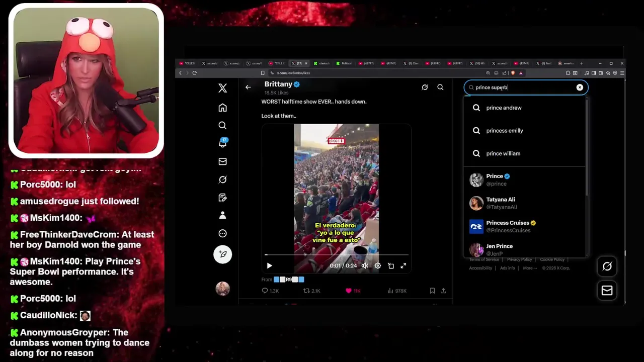Image resolution: width=644 pixels, height=362 pixels.
Task: Select 'prince andrew' search suggestion
Action: 524,108
